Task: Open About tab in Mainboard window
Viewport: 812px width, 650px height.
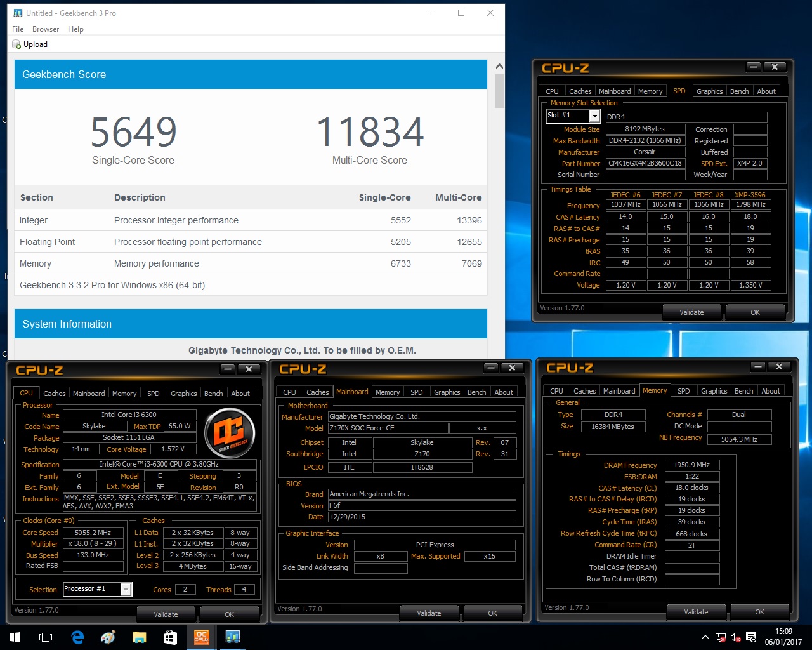Action: point(504,392)
